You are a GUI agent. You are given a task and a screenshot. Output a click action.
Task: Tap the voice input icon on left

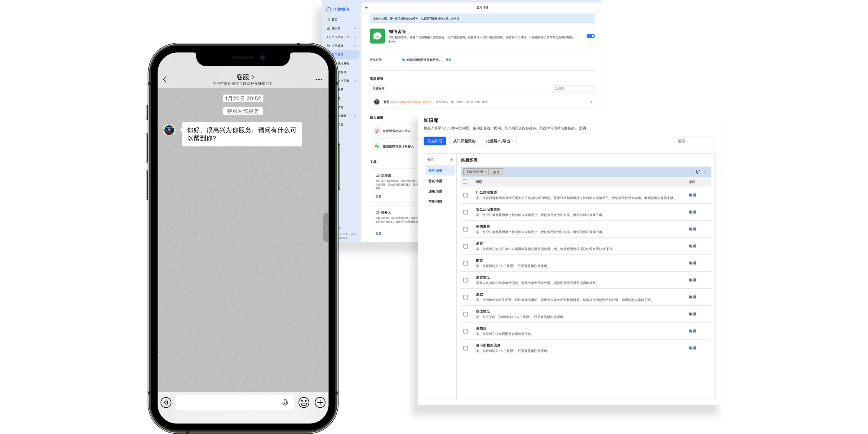pyautogui.click(x=166, y=402)
